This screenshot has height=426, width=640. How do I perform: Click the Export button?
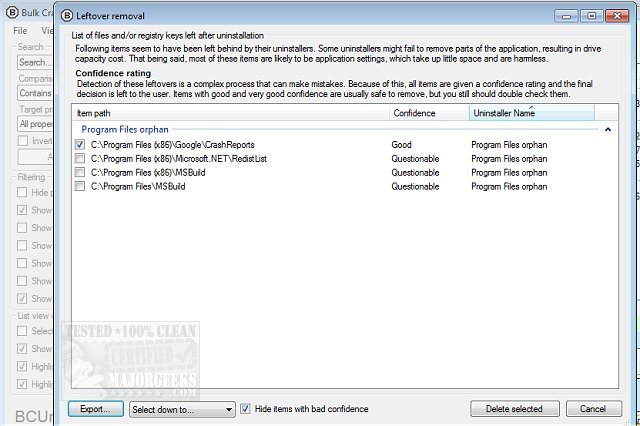[x=96, y=409]
